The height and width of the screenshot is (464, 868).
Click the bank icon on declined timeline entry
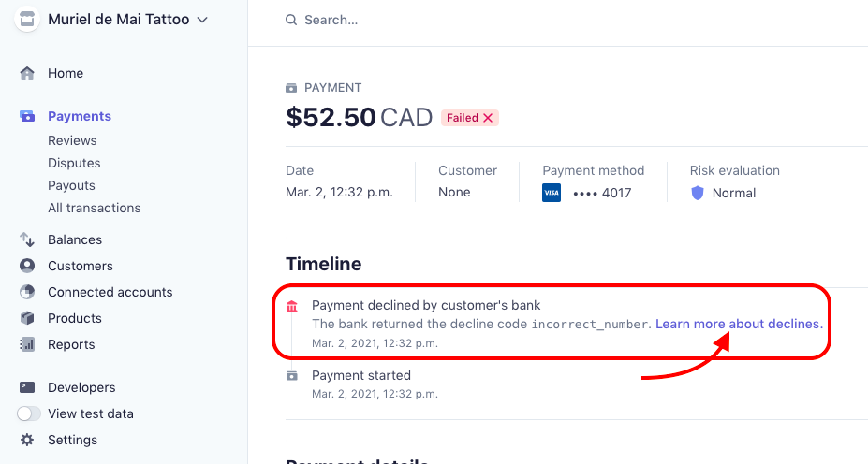point(292,306)
